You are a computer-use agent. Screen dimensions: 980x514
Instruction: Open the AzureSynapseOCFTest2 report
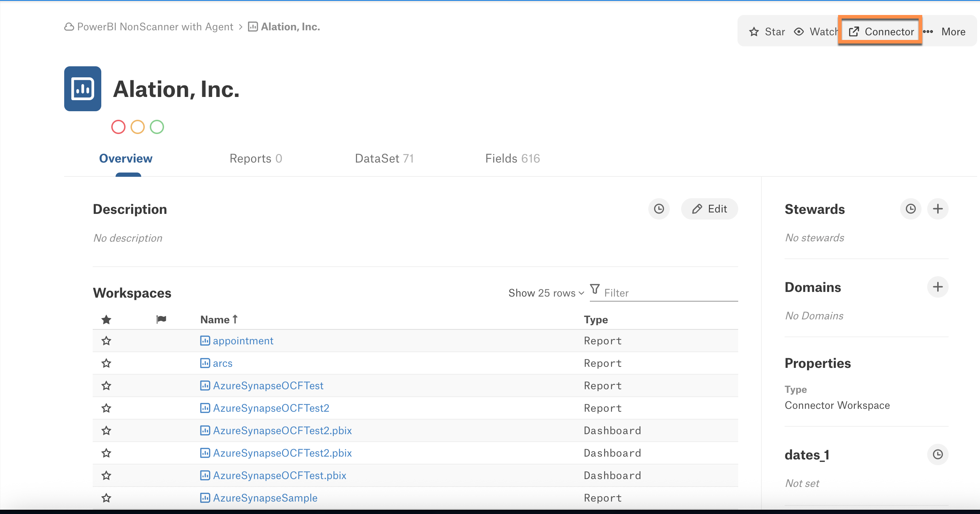[x=271, y=408]
